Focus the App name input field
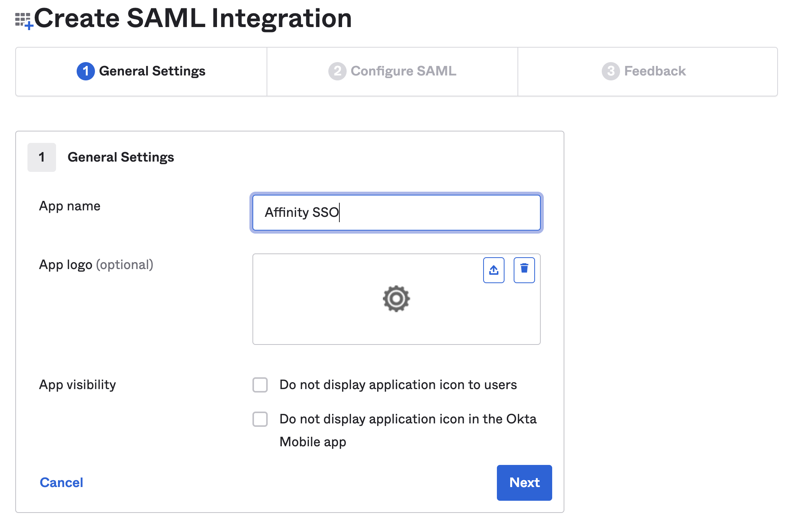797x532 pixels. coord(396,213)
